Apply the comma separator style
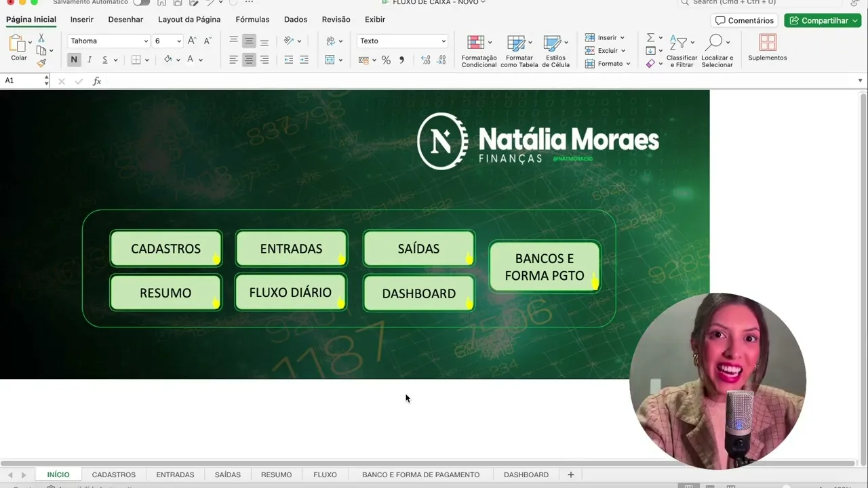Screen dimensions: 868x488 [401, 60]
